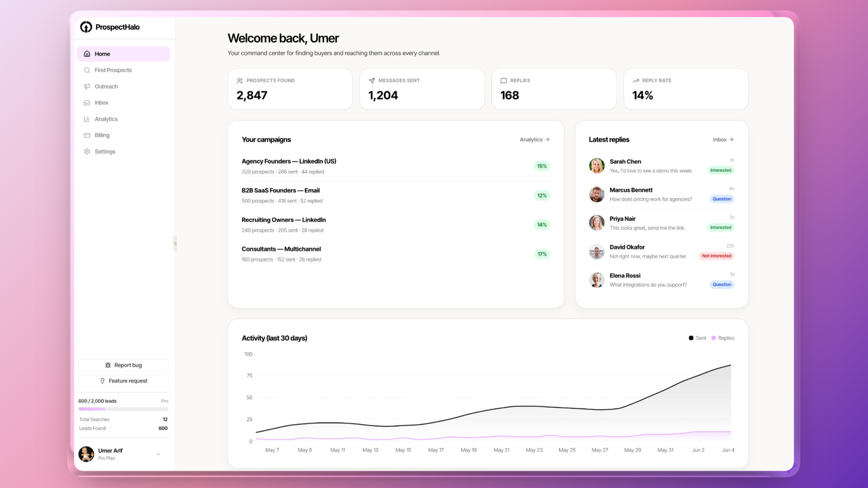Viewport: 868px width, 488px height.
Task: Toggle the Sent series in chart legend
Action: coord(697,338)
